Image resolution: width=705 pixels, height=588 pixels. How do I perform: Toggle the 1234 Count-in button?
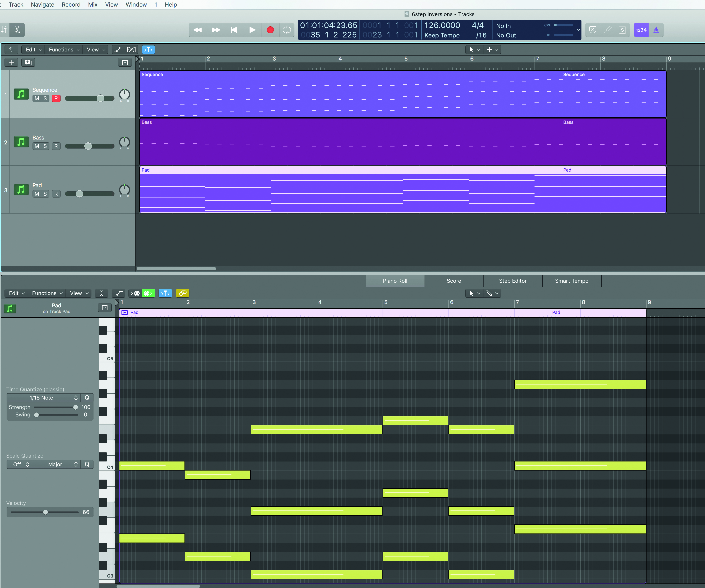pos(641,30)
